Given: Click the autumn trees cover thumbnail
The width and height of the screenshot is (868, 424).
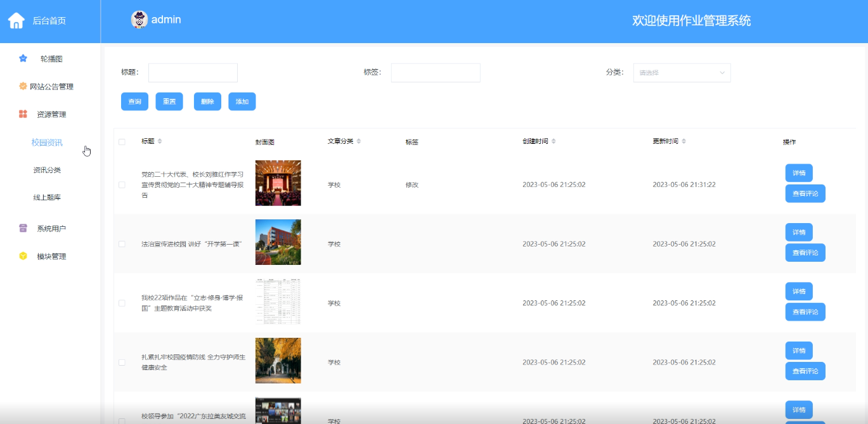Looking at the screenshot, I should [x=278, y=361].
